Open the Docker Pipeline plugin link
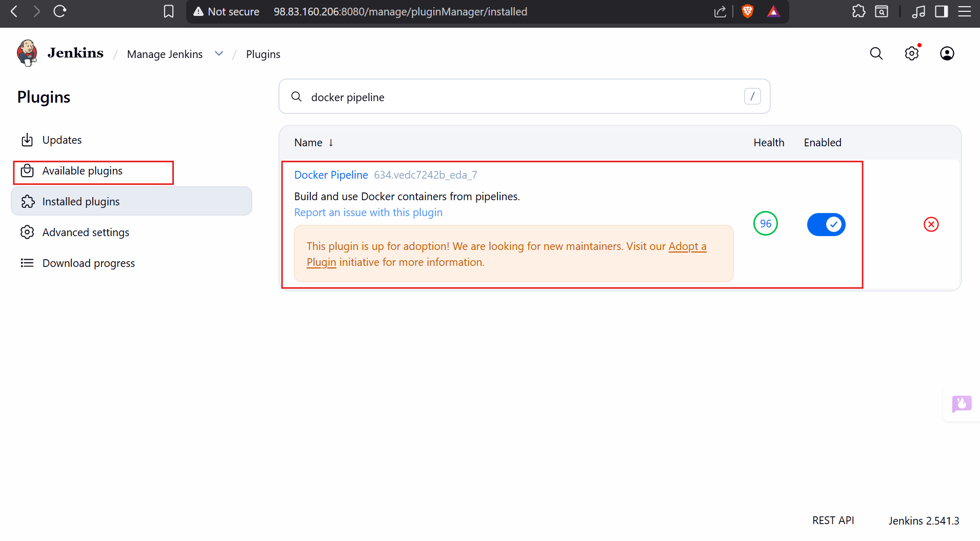 (331, 175)
